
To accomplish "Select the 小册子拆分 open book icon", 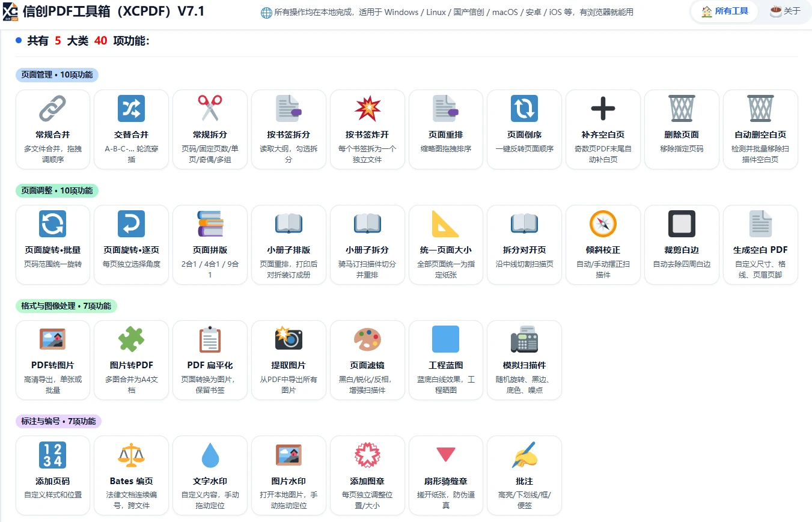I will tap(367, 224).
